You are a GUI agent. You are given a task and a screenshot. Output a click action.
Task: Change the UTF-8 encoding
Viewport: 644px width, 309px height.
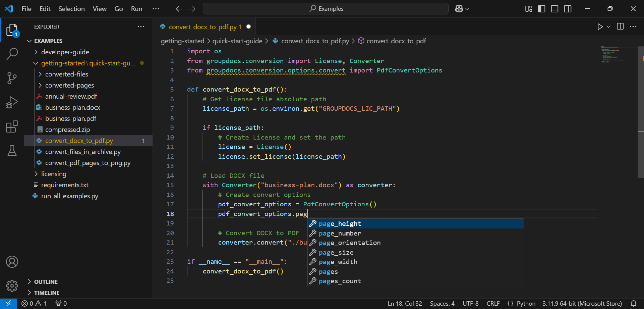point(471,303)
